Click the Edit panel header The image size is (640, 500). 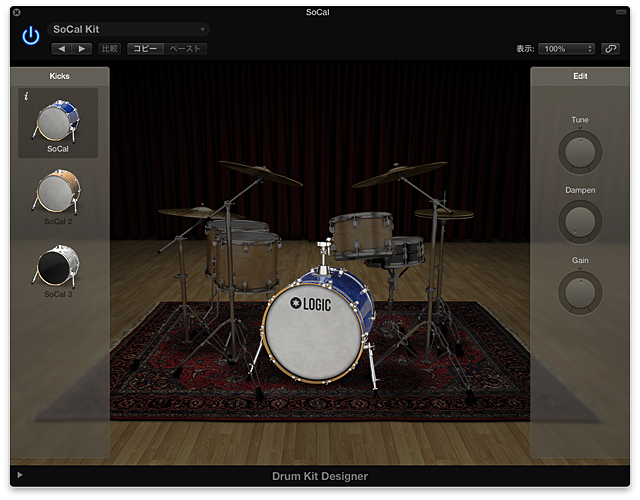pyautogui.click(x=580, y=76)
